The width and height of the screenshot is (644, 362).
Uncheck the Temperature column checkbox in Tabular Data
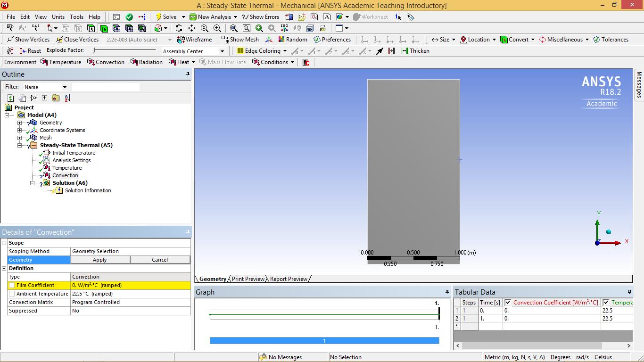[606, 303]
